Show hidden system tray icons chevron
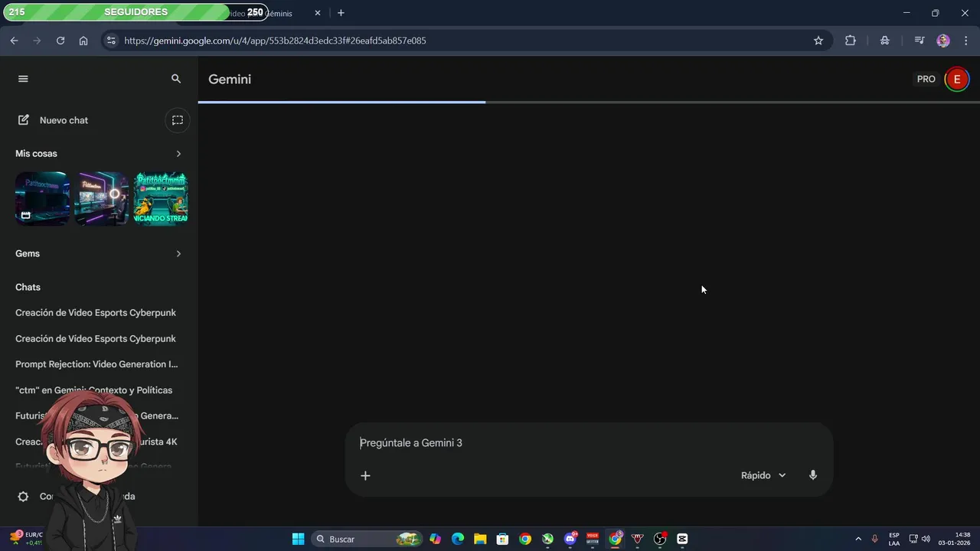980x551 pixels. [858, 539]
